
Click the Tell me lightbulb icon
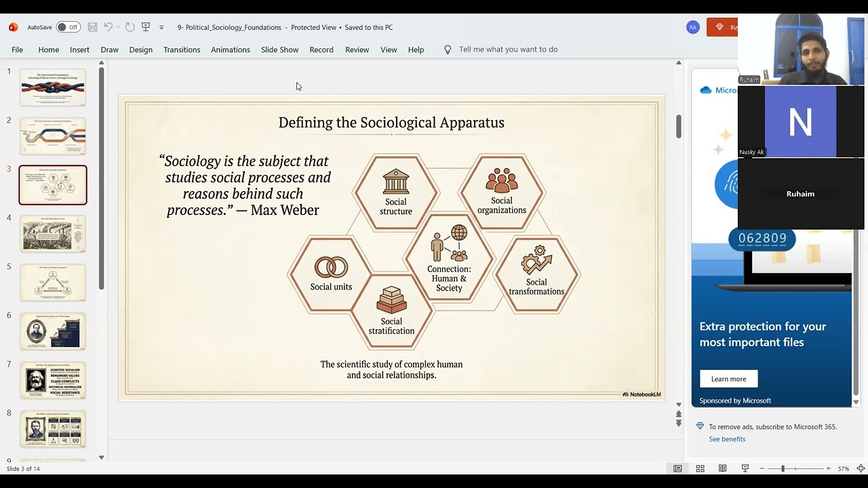click(448, 49)
